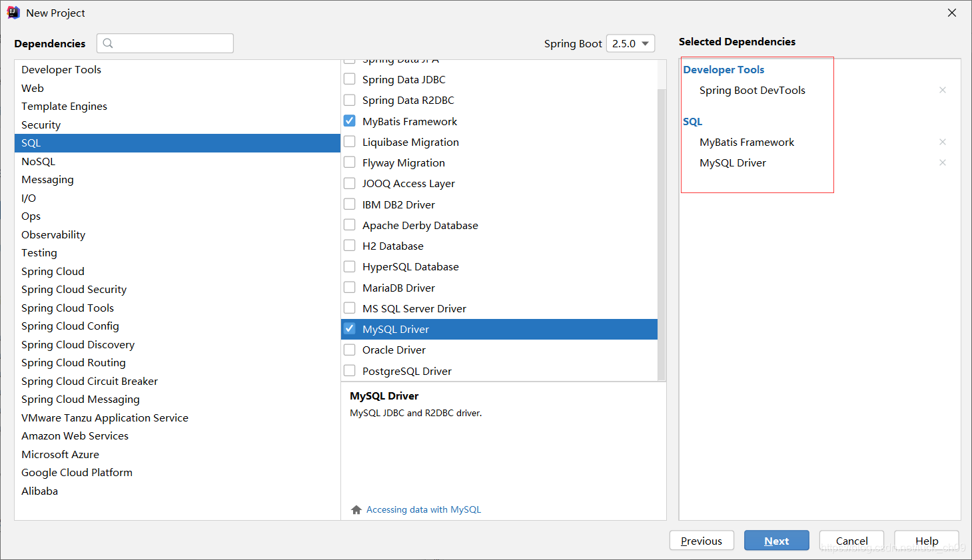This screenshot has height=560, width=972.
Task: Click the home icon beside Accessing data link
Action: (356, 510)
